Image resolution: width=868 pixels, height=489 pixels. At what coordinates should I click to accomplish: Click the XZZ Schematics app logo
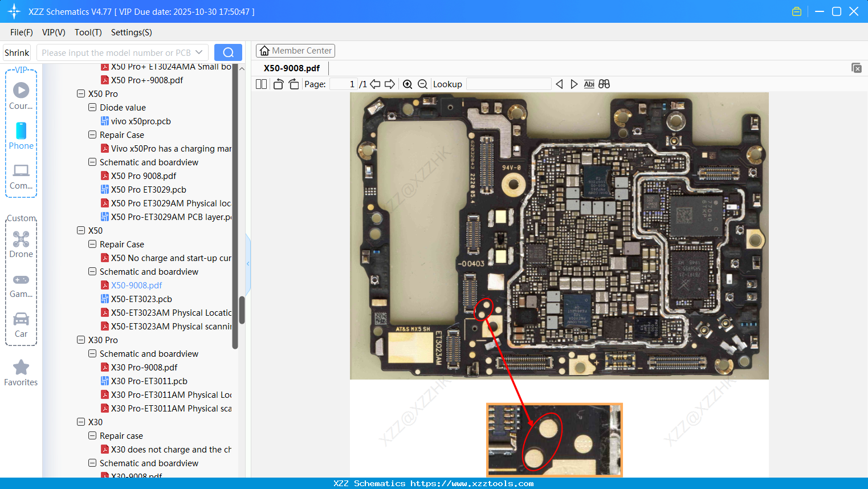(14, 11)
